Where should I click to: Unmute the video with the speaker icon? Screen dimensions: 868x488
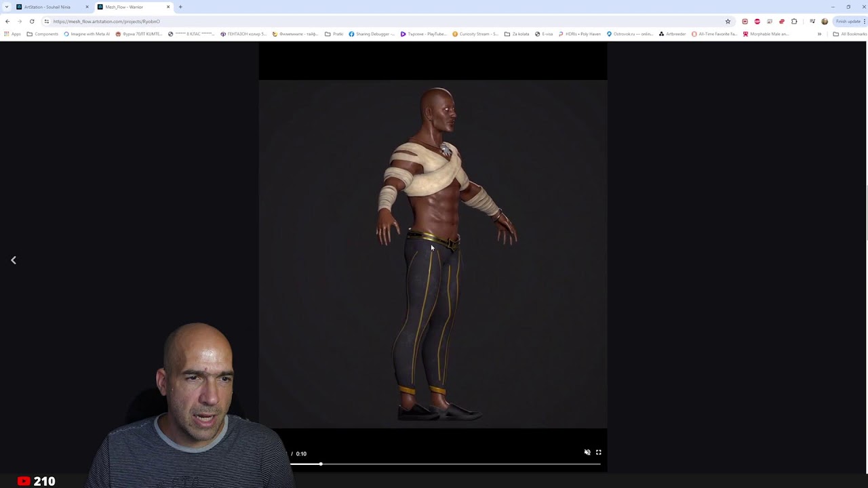(587, 452)
